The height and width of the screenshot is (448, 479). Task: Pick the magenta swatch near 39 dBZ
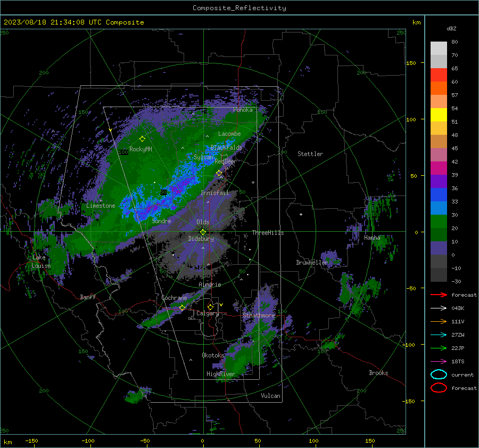click(x=439, y=168)
